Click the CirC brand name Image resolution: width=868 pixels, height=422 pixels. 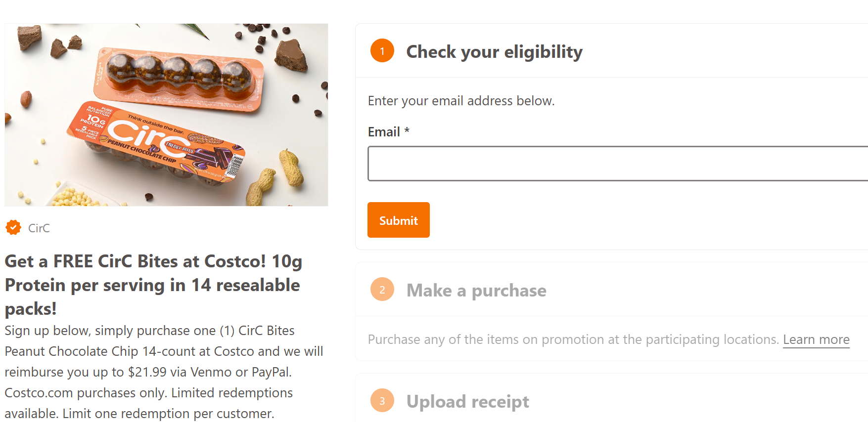(x=39, y=228)
